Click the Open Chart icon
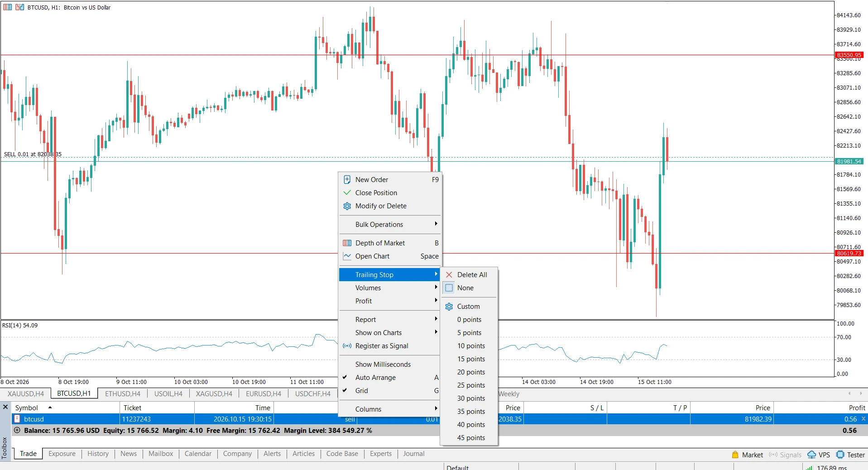868x470 pixels. [x=347, y=256]
